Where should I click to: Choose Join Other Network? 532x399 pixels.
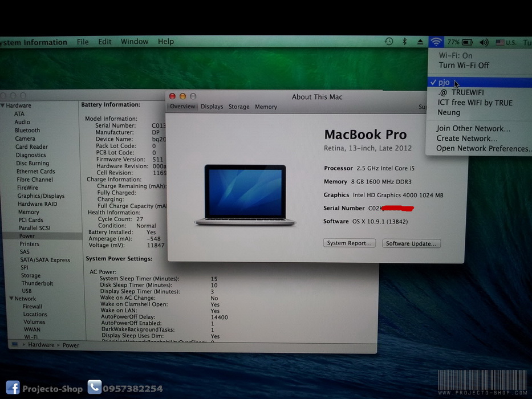(x=473, y=128)
